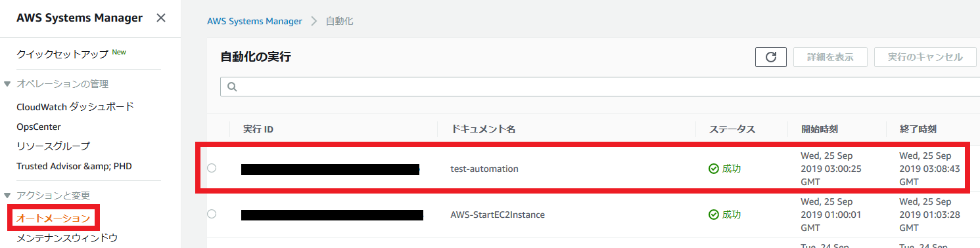The image size is (980, 248).
Task: Select the test-automation row radio button
Action: point(212,168)
